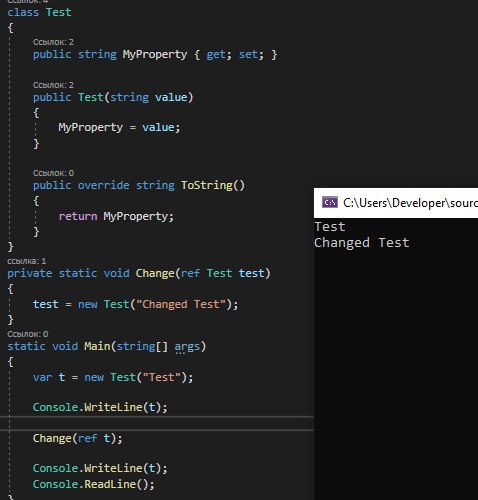Click 'private static void' modifiers of Change
The width and height of the screenshot is (478, 500).
coord(68,273)
